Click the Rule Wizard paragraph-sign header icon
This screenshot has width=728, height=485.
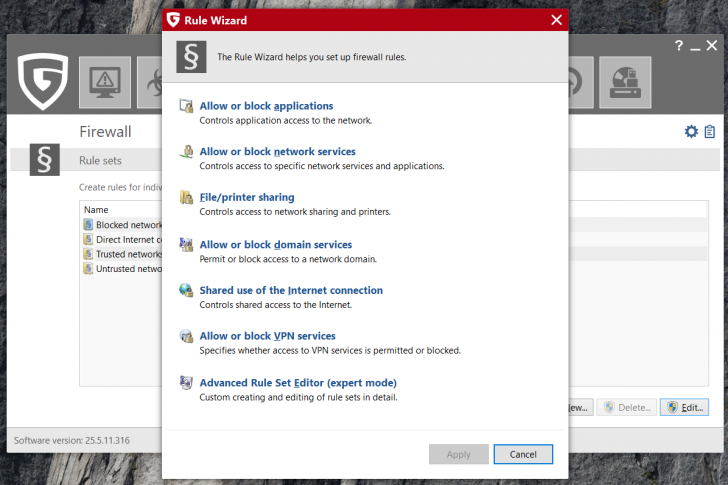[191, 57]
